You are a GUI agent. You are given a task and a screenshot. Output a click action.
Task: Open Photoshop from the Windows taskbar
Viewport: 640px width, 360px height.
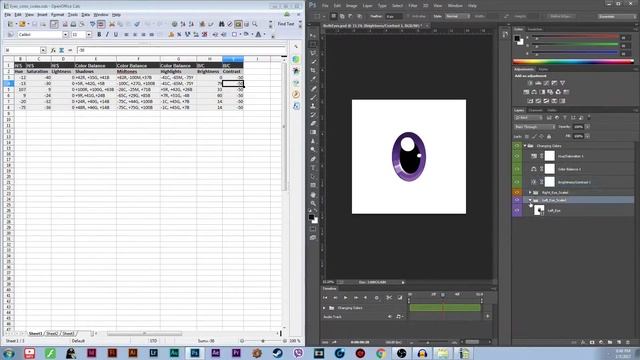point(195,353)
